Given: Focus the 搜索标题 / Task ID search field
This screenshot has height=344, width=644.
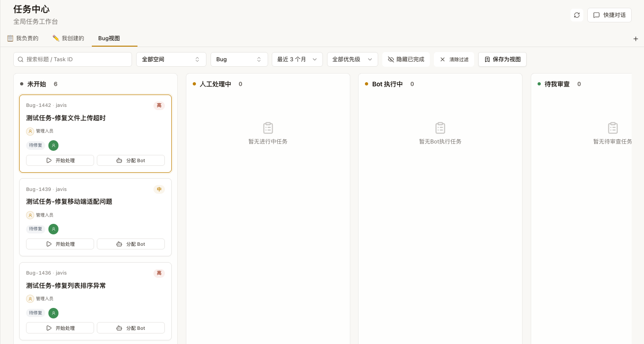Looking at the screenshot, I should coord(73,59).
